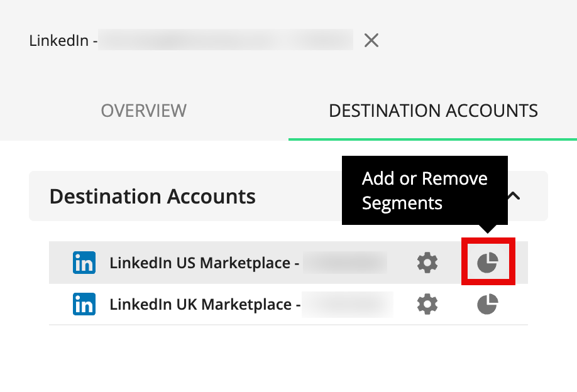Click the LinkedIn panel title text
577x392 pixels.
tap(63, 40)
